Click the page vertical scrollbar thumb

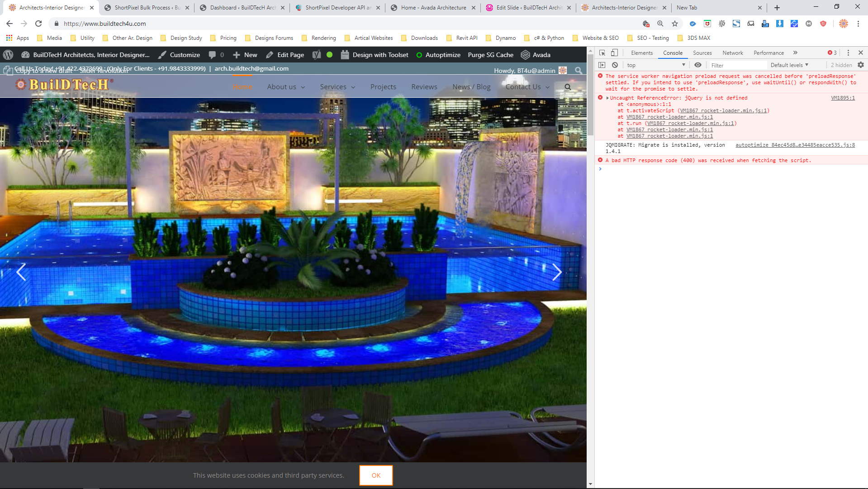pyautogui.click(x=590, y=95)
